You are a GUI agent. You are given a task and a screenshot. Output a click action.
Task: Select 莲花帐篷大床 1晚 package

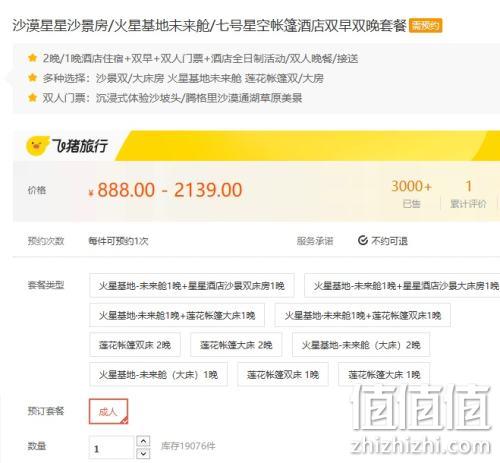point(384,374)
